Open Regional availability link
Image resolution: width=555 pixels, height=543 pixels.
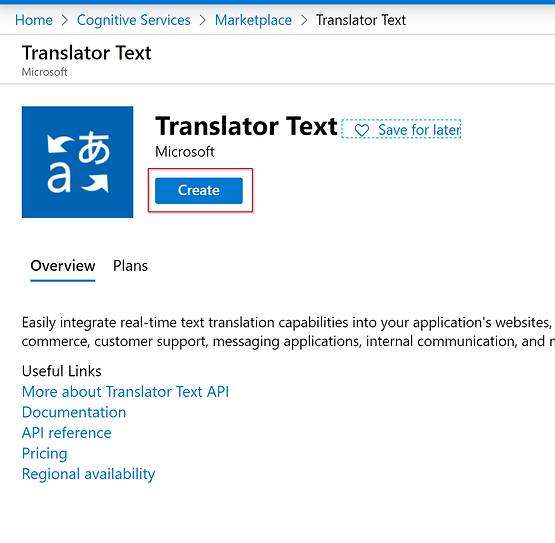(88, 474)
